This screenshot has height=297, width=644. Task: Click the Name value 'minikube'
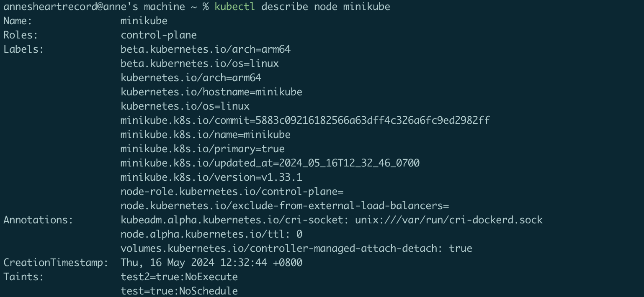144,21
